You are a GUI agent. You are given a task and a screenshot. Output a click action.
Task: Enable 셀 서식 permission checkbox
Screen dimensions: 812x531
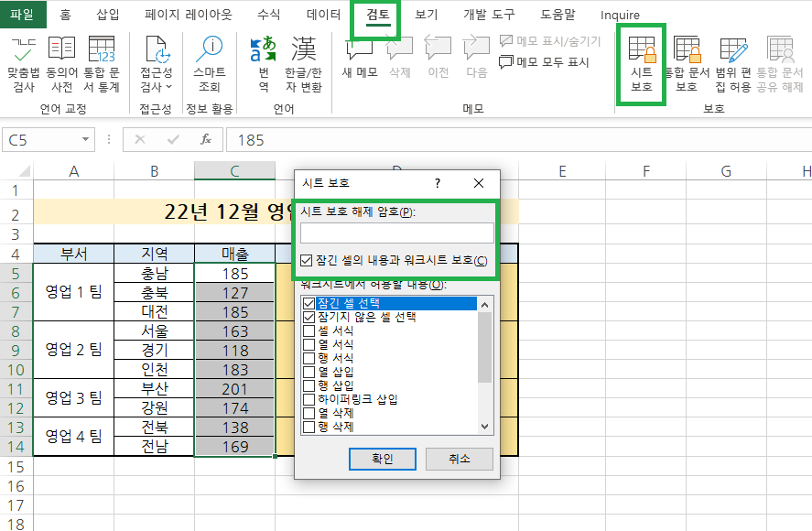click(309, 331)
